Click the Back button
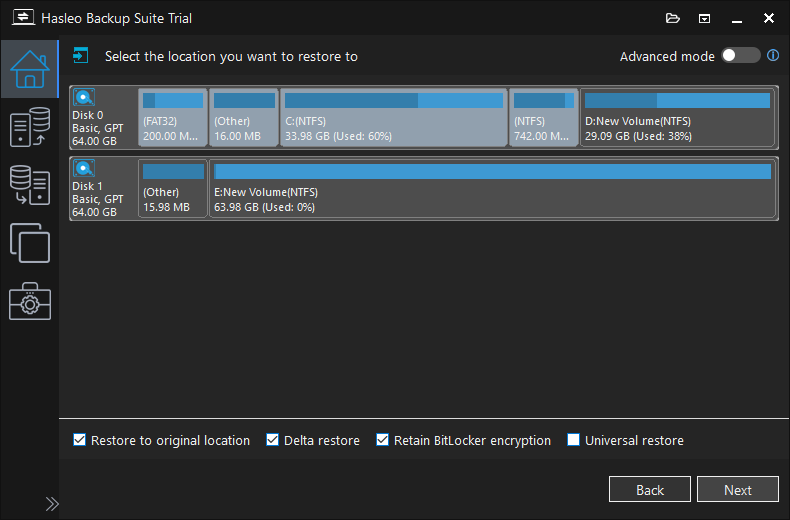Screen dimensions: 790x520 [x=649, y=489]
